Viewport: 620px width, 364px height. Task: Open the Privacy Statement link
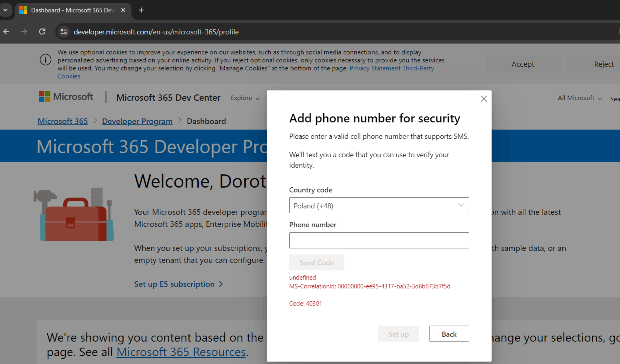click(x=375, y=68)
